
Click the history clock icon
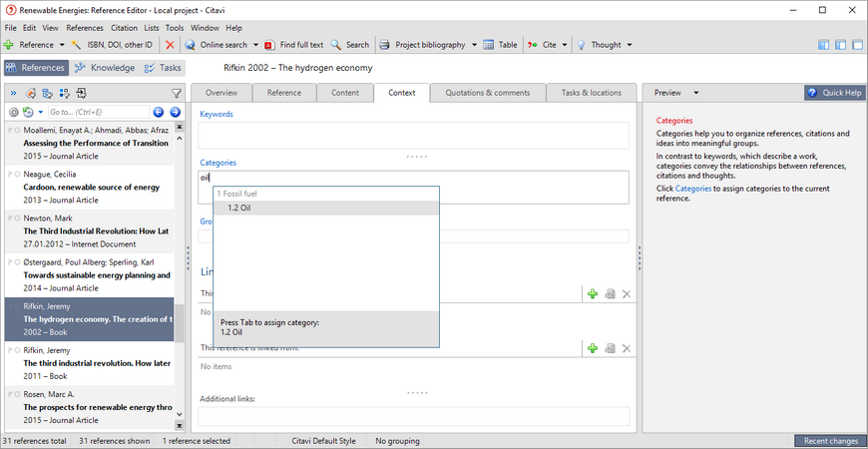click(28, 113)
